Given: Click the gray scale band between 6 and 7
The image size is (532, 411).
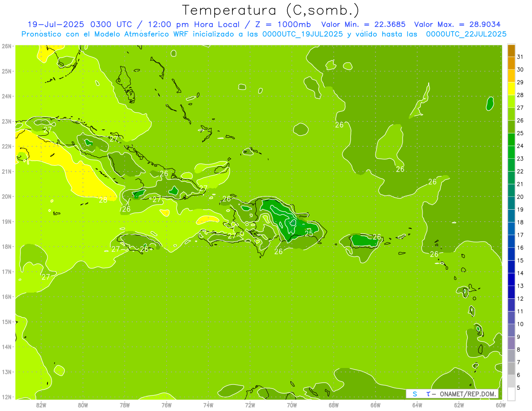Looking at the screenshot, I should coord(511,368).
